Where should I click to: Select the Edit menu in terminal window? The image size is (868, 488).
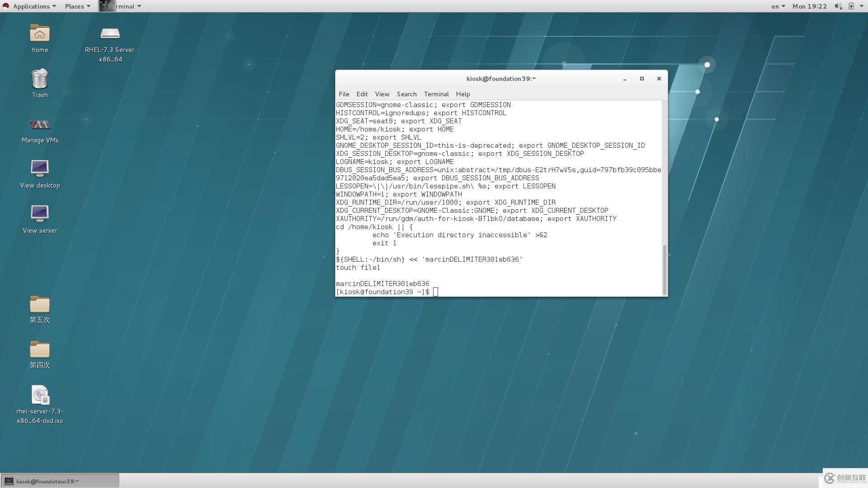click(362, 94)
